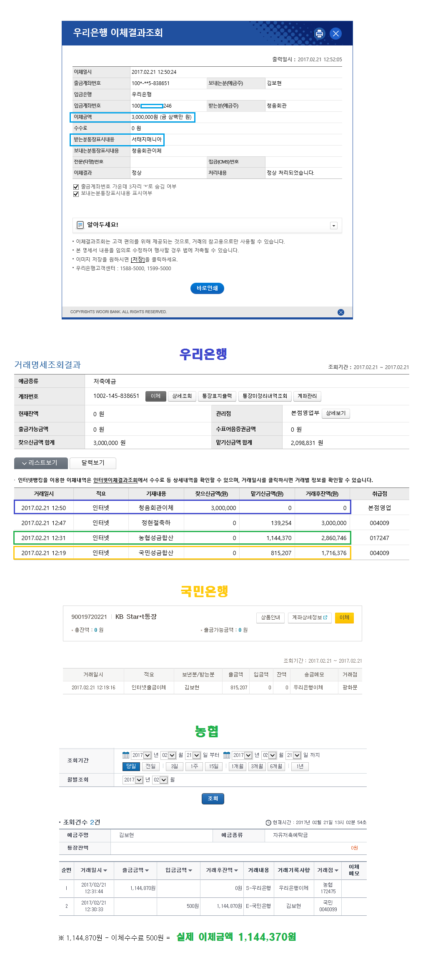
Task: Click the 상세조회 button
Action: click(182, 396)
